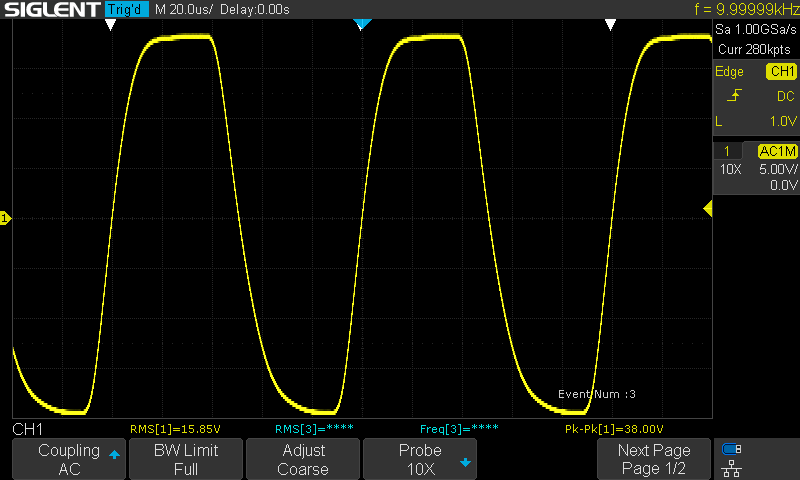
Task: Go to Next Page 1/2
Action: click(654, 459)
